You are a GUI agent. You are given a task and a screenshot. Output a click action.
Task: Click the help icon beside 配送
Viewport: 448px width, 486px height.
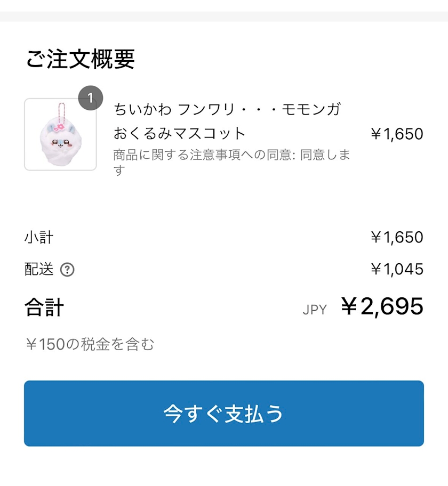tap(67, 270)
